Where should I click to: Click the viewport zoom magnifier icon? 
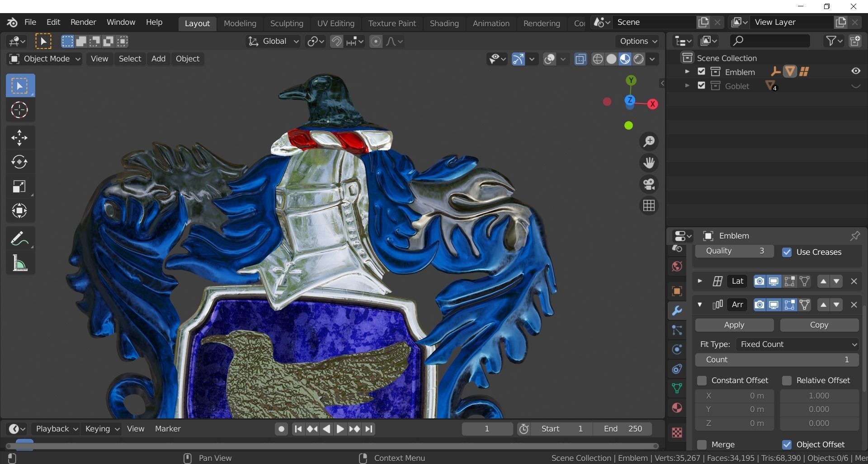pyautogui.click(x=649, y=141)
